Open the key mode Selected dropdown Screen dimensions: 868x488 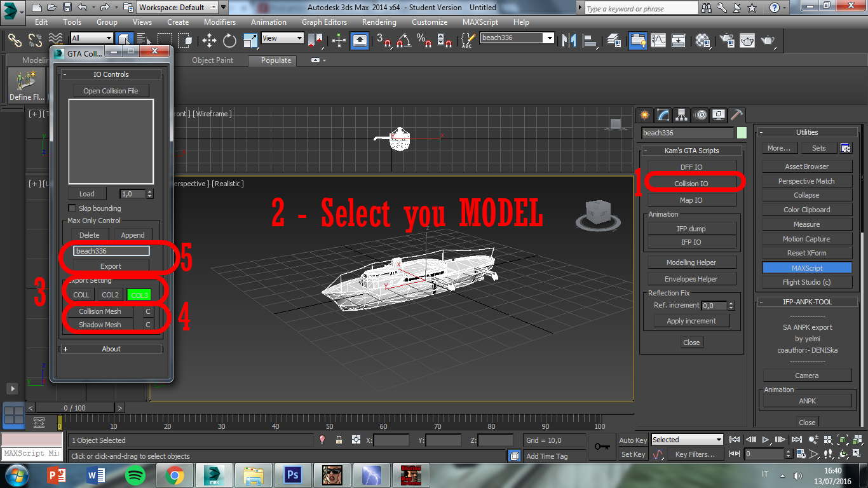coord(688,440)
